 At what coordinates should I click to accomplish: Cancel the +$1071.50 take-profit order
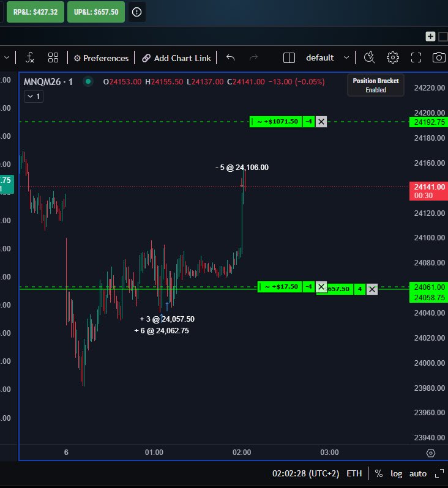321,122
